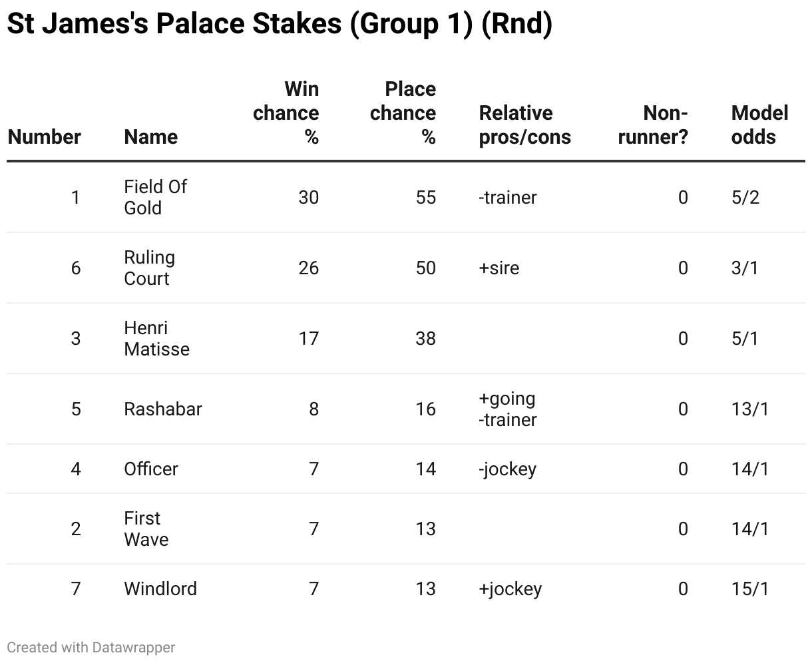Select the "Non-runner?" column header
Screen dimensions: 812x663
(x=653, y=125)
